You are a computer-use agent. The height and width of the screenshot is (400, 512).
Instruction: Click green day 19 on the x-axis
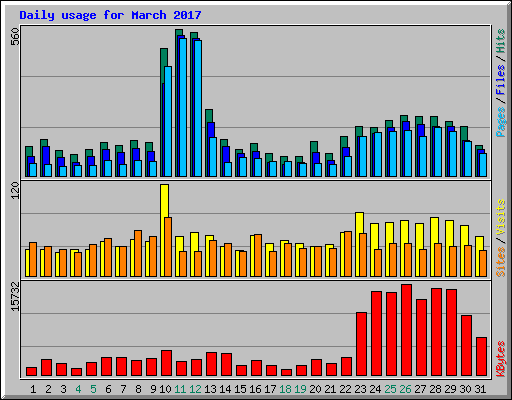[x=300, y=389]
